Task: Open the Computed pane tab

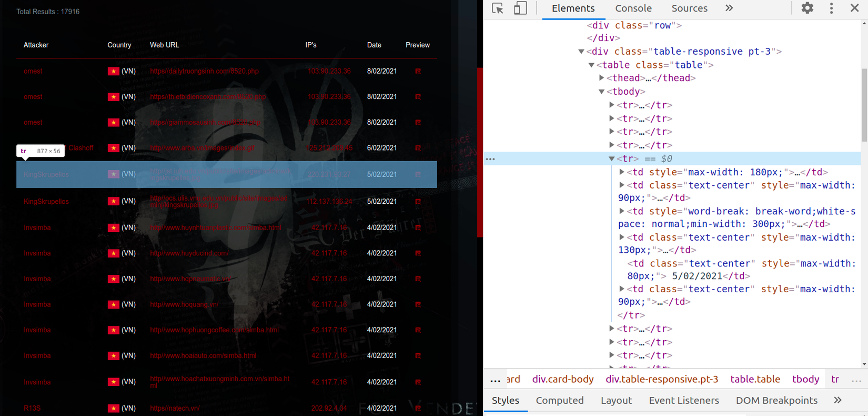Action: coord(560,401)
